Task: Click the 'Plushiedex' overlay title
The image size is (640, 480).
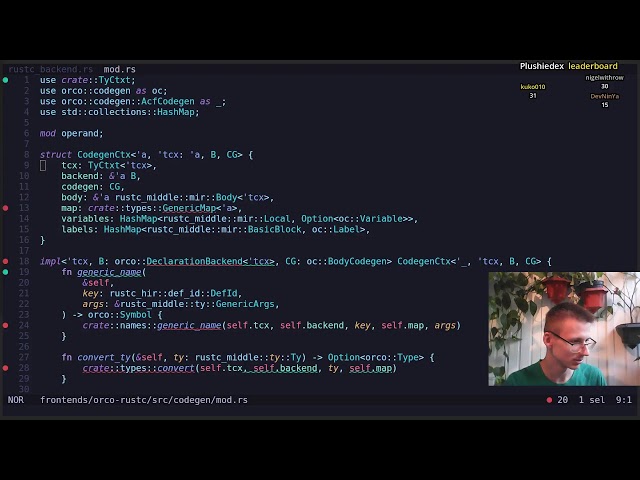Action: 542,66
